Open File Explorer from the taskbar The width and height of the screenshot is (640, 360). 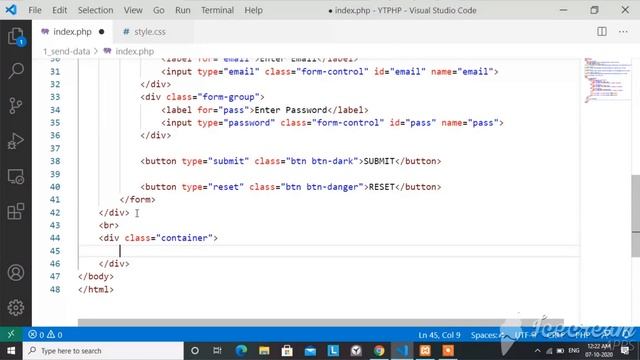[264, 351]
